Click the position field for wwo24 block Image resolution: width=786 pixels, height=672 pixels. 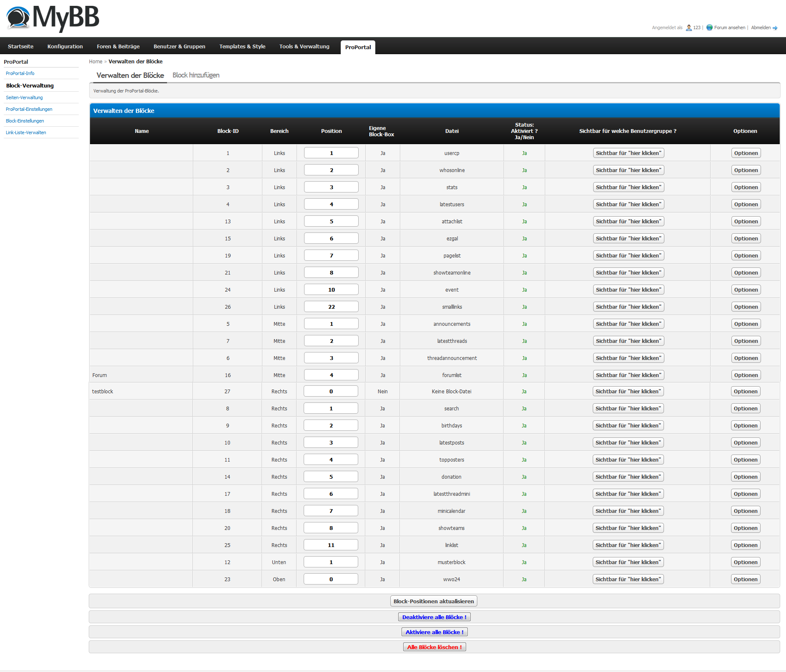(331, 579)
